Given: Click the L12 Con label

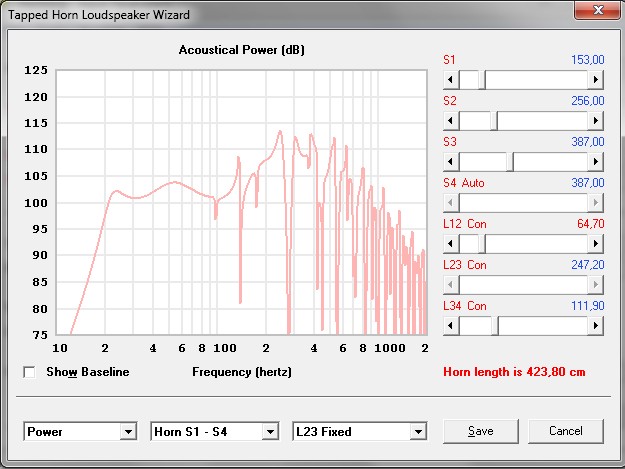Looking at the screenshot, I should pyautogui.click(x=465, y=224).
